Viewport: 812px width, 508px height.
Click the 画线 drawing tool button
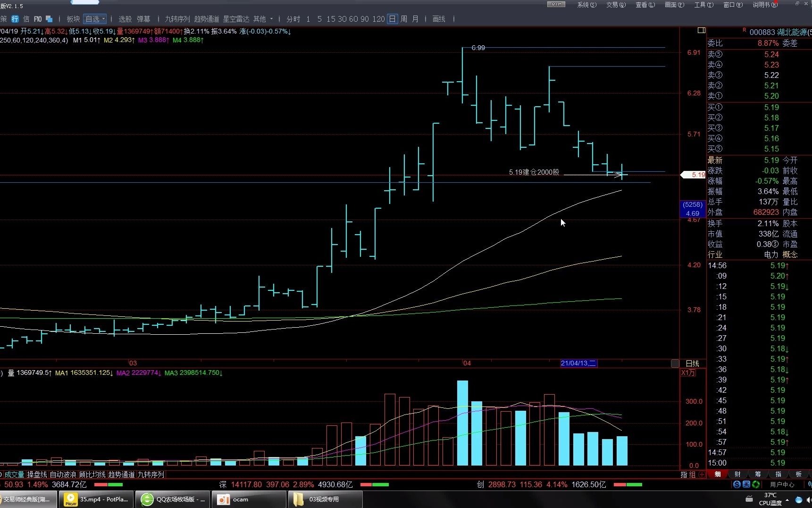click(439, 19)
